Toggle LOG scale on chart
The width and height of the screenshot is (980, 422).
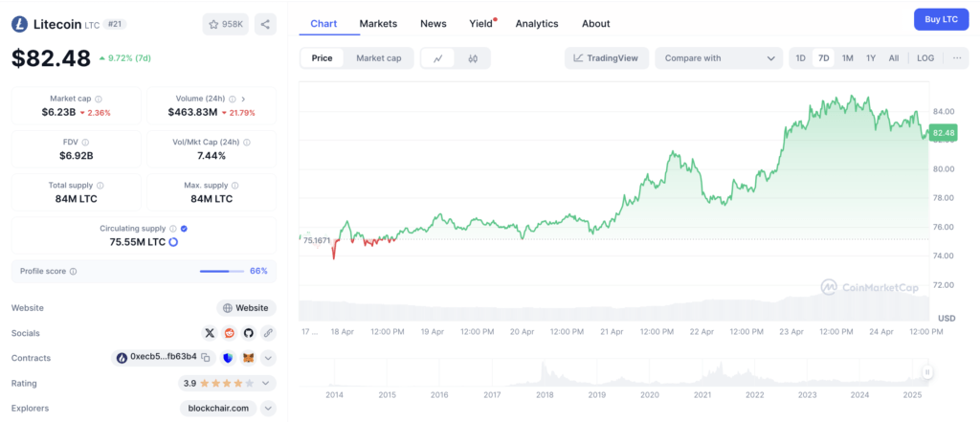925,58
